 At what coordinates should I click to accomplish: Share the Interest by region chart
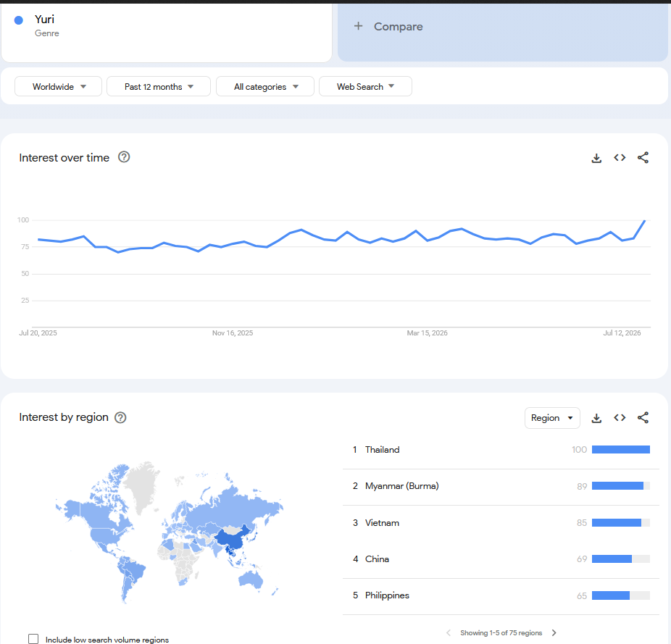[x=643, y=418]
